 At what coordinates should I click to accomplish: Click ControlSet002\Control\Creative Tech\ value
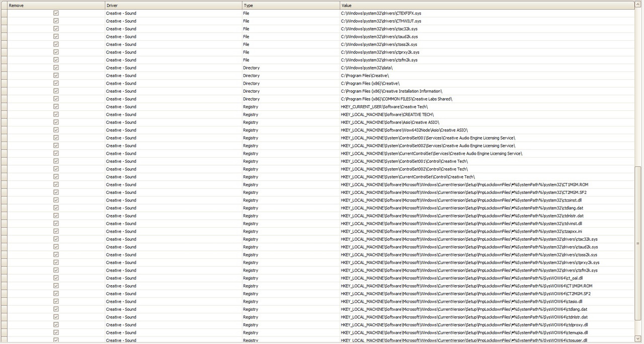[x=487, y=169]
